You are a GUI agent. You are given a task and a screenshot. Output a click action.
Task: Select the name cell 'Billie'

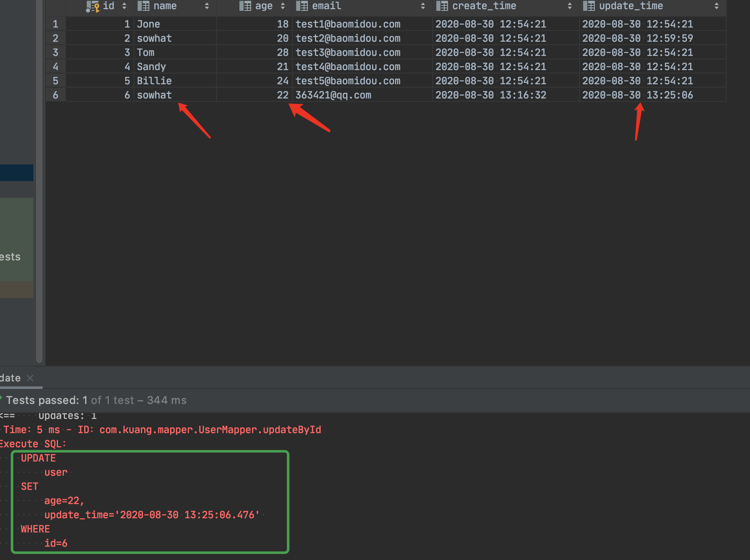[175, 81]
